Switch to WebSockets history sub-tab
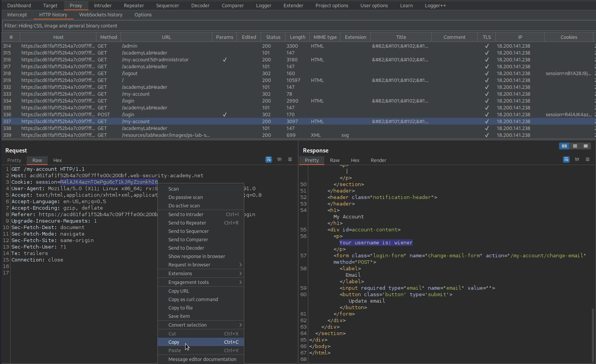 click(101, 14)
